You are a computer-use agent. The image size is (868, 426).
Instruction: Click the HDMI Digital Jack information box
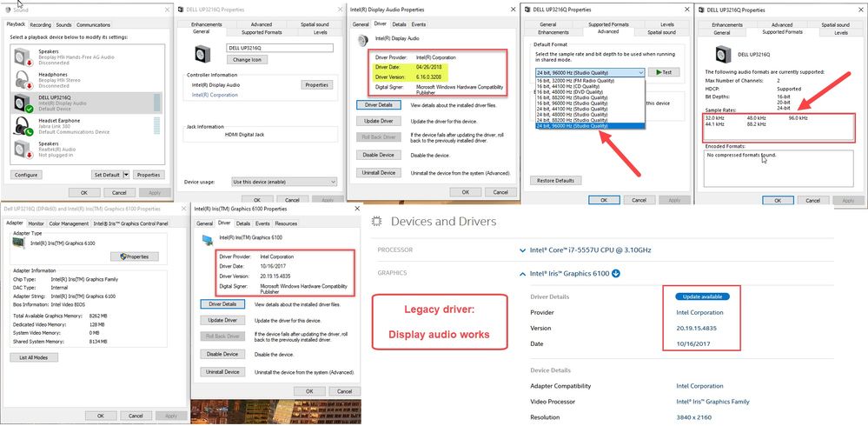click(261, 134)
